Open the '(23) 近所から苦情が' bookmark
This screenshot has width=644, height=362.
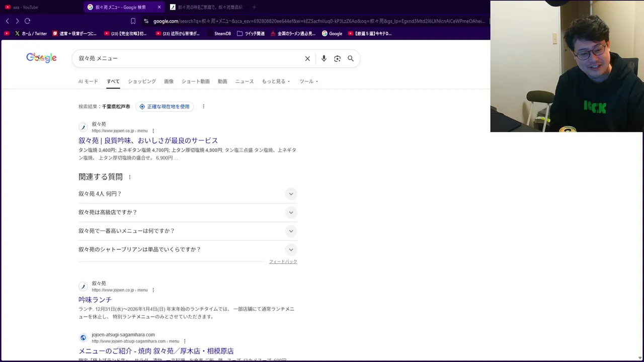coord(177,34)
